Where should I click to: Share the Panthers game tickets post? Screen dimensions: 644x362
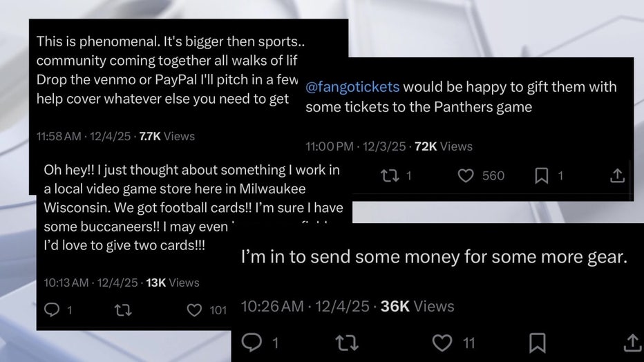617,176
